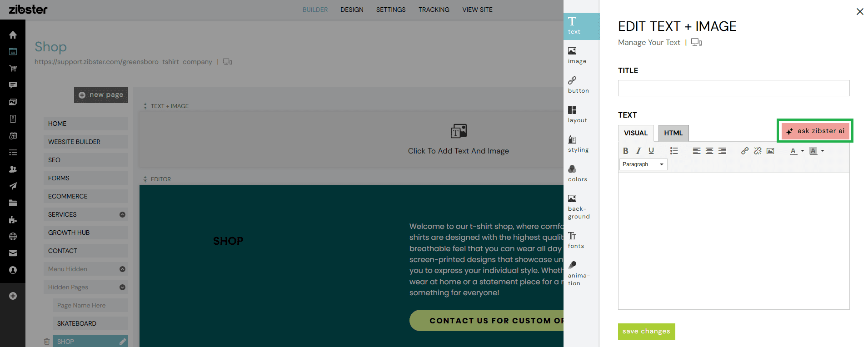Click the website builder icon in sidebar
The height and width of the screenshot is (347, 868).
coord(13,52)
